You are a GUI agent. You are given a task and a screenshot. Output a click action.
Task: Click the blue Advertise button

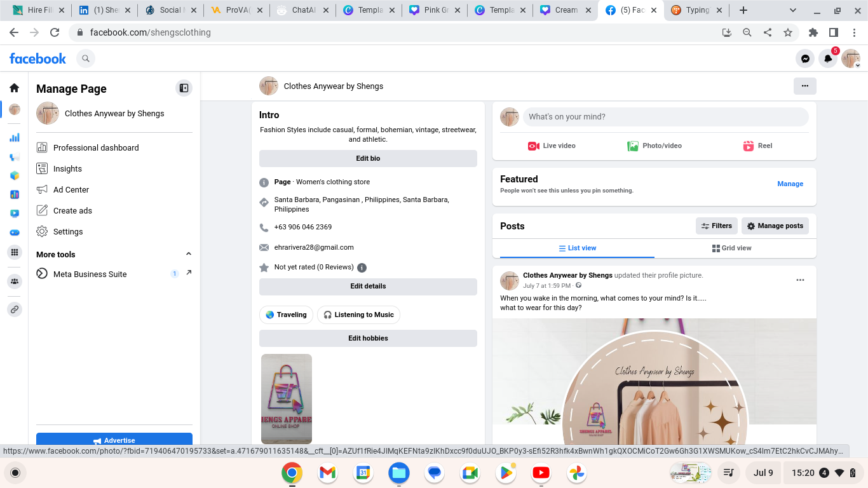[x=114, y=440]
